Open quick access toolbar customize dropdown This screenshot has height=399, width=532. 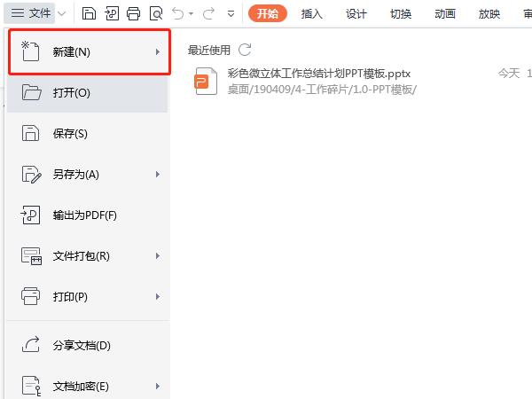231,13
